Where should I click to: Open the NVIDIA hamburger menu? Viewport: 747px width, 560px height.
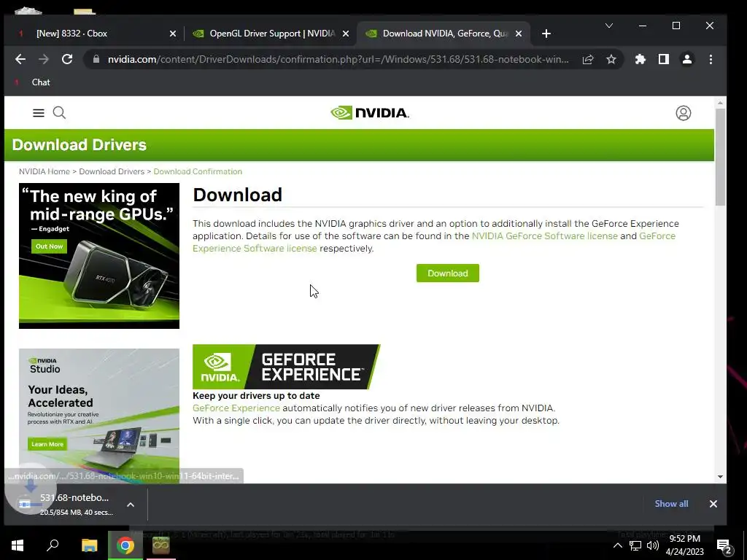(x=39, y=113)
